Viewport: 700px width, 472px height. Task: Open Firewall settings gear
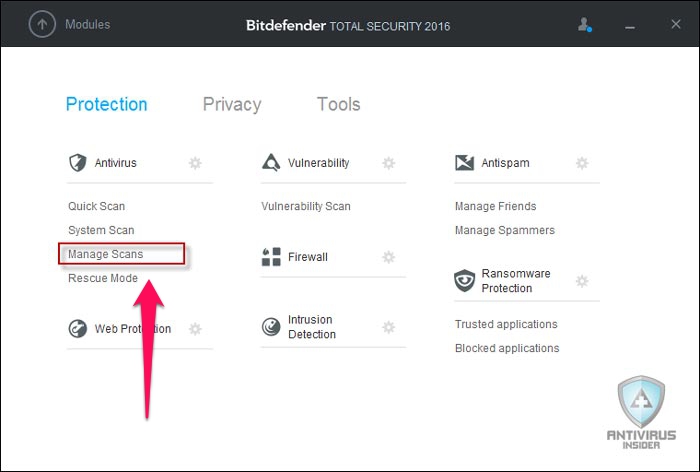click(x=389, y=257)
